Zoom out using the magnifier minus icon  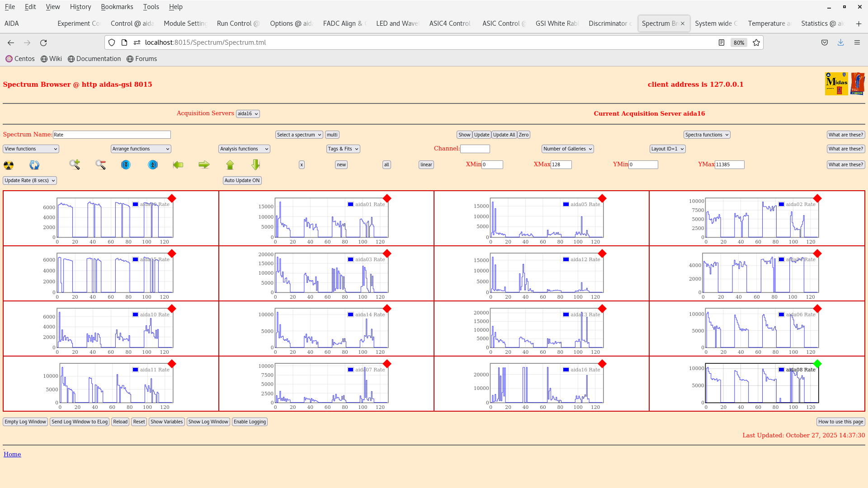(x=100, y=164)
